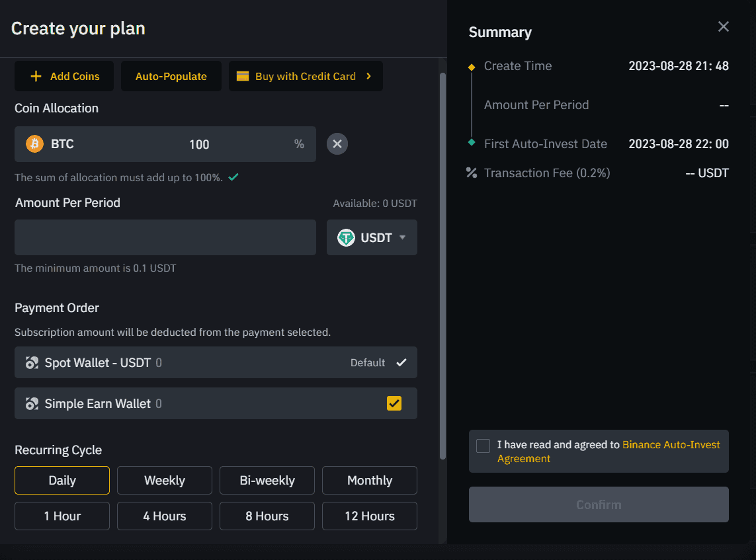The height and width of the screenshot is (560, 756).
Task: Click the Auto-Populate button
Action: (171, 76)
